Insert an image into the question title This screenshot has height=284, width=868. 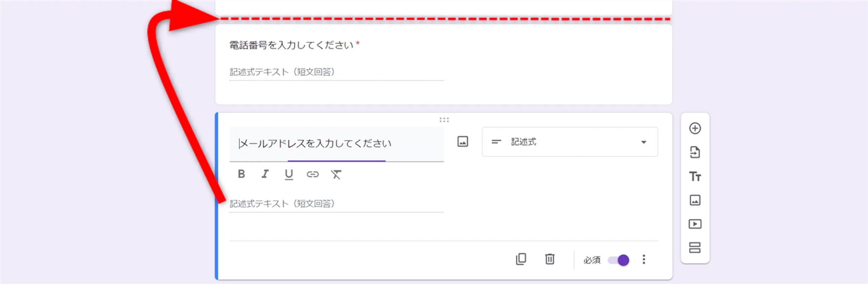(x=462, y=142)
